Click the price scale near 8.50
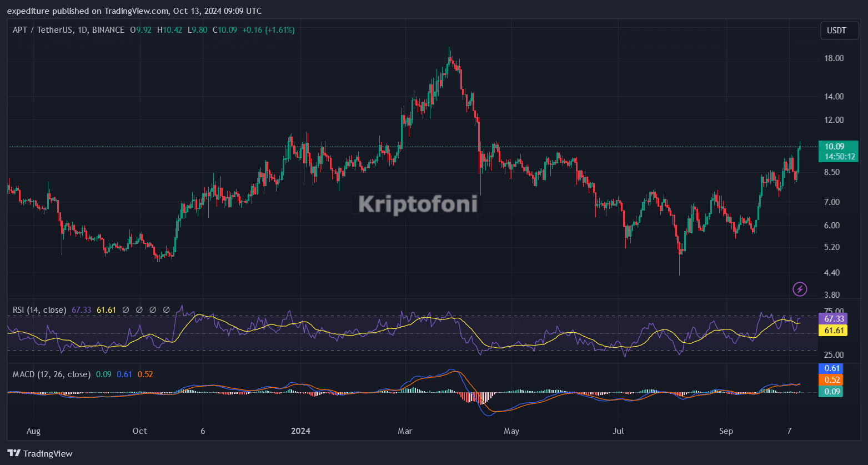 pos(833,172)
